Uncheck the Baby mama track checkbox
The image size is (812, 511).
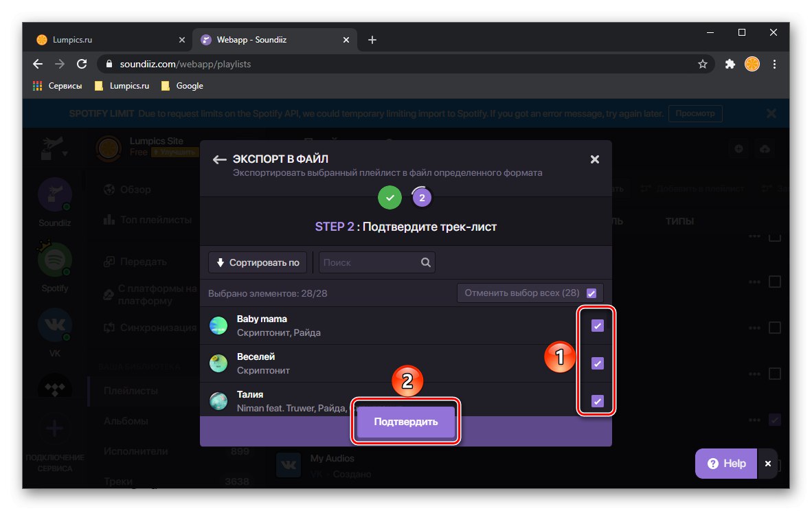click(597, 326)
